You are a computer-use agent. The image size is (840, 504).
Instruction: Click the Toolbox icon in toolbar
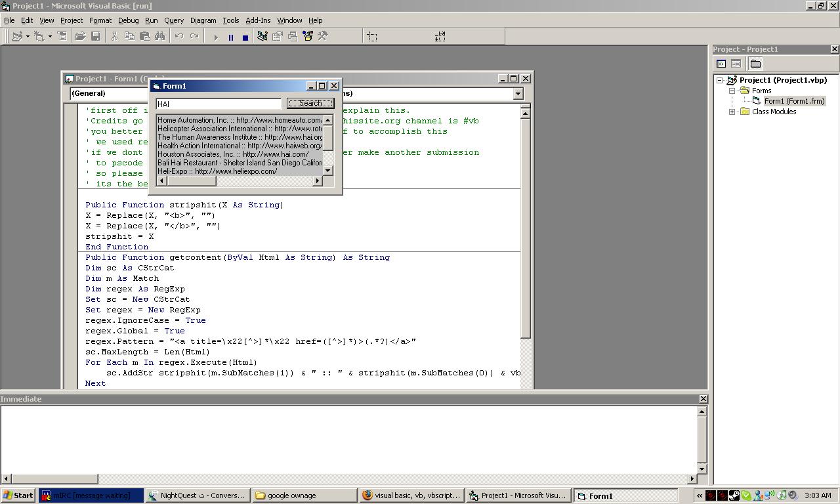[x=322, y=37]
